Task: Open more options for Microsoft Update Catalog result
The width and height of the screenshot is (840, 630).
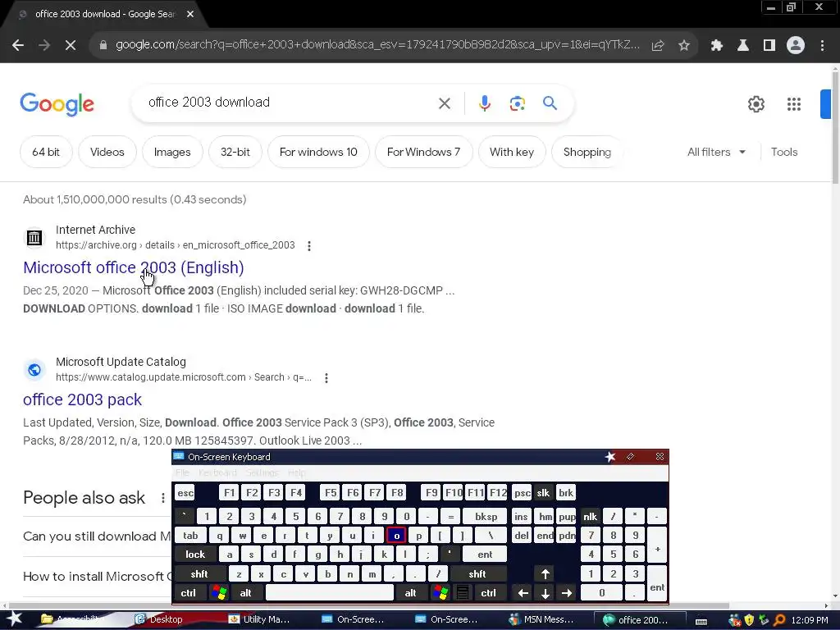Action: (326, 378)
